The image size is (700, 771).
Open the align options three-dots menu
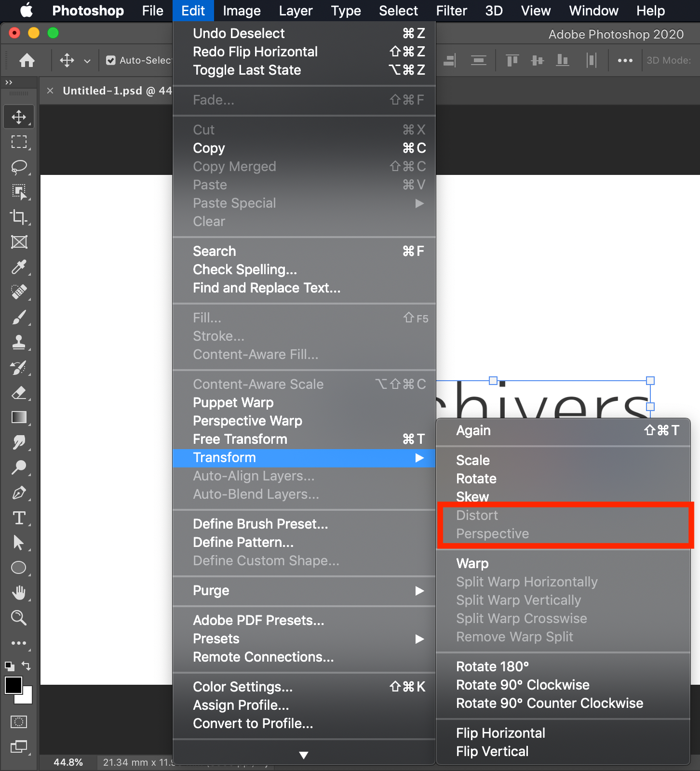[x=625, y=60]
